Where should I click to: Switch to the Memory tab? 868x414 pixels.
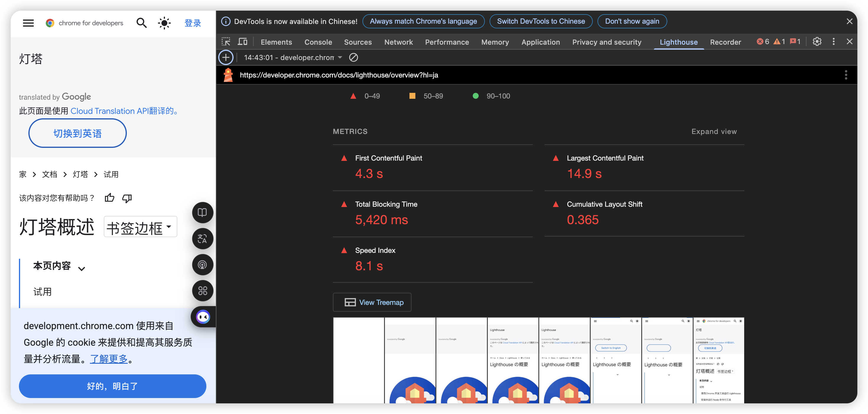495,42
